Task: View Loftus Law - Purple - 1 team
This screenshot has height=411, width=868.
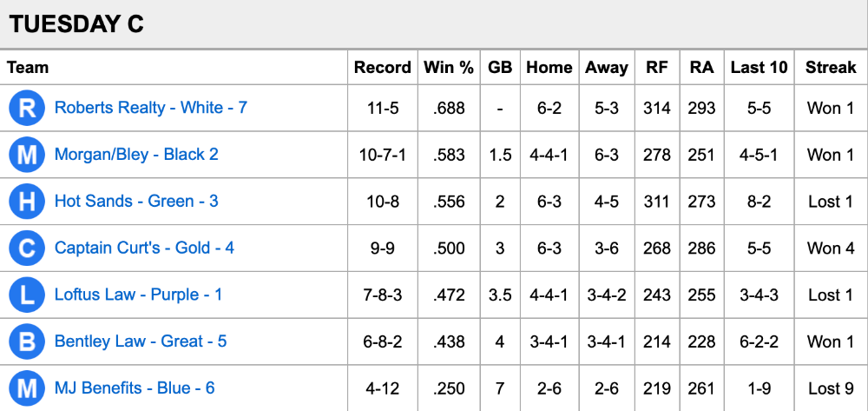Action: pos(138,295)
